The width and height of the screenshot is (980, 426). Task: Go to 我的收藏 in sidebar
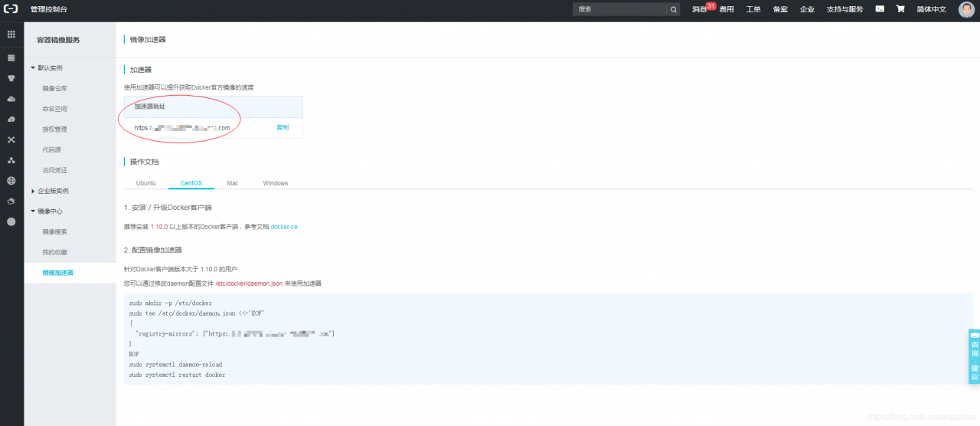[55, 252]
